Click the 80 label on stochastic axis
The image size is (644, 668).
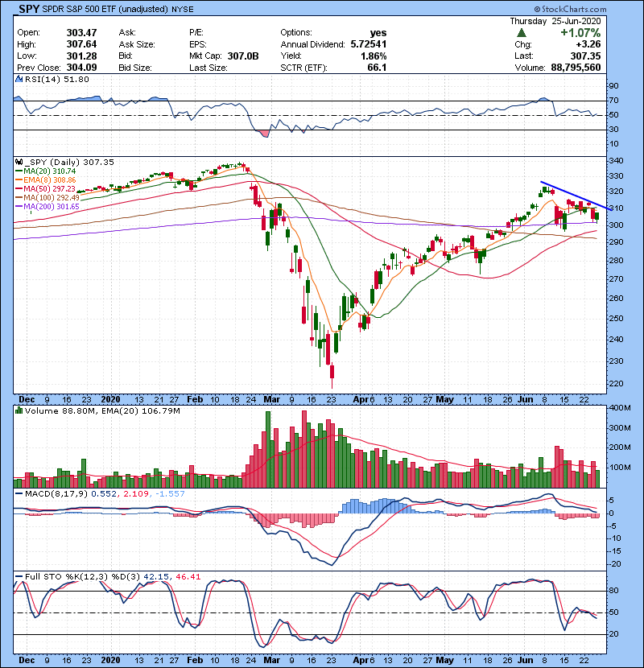[x=613, y=591]
